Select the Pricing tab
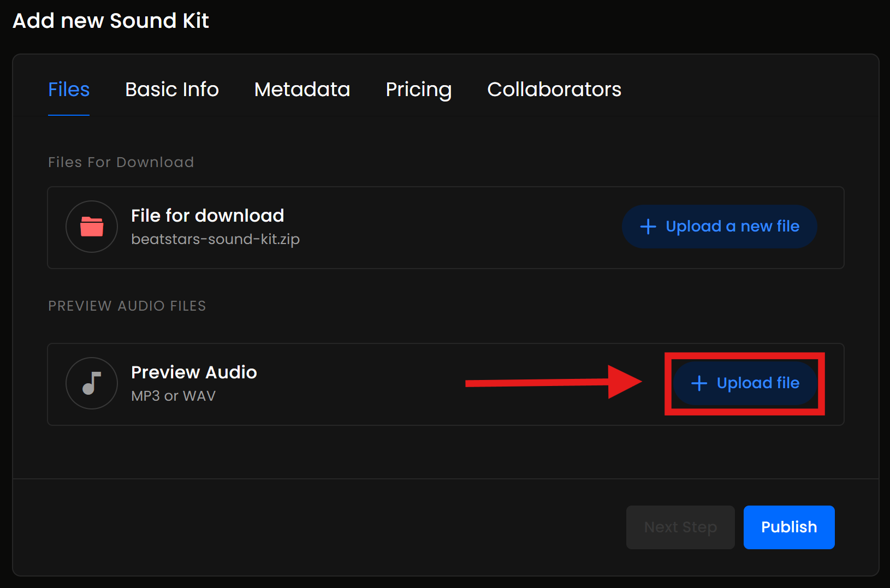Screen dimensions: 890x588 pyautogui.click(x=418, y=90)
